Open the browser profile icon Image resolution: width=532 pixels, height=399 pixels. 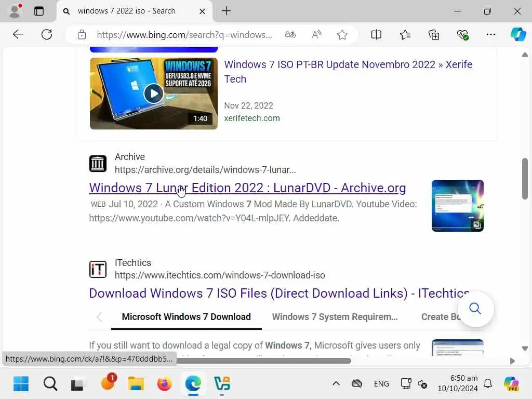[x=15, y=11]
